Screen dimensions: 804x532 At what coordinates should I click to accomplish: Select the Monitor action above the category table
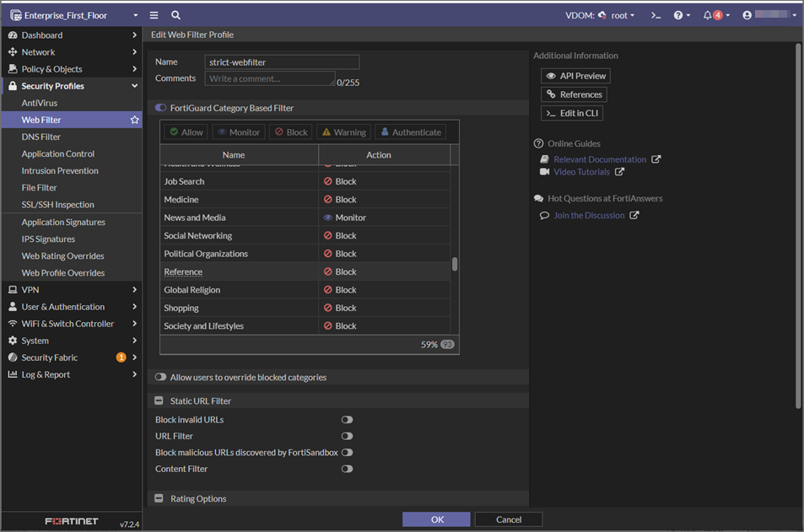(x=239, y=131)
